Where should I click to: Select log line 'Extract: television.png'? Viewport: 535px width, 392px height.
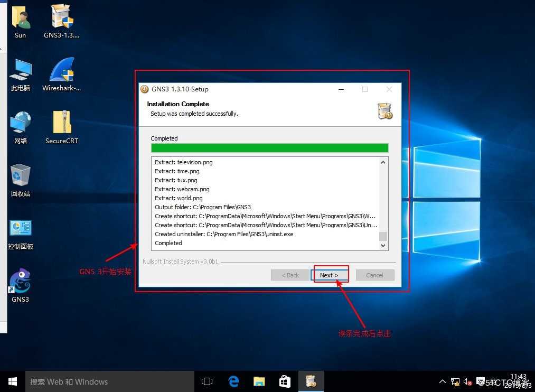pyautogui.click(x=184, y=162)
